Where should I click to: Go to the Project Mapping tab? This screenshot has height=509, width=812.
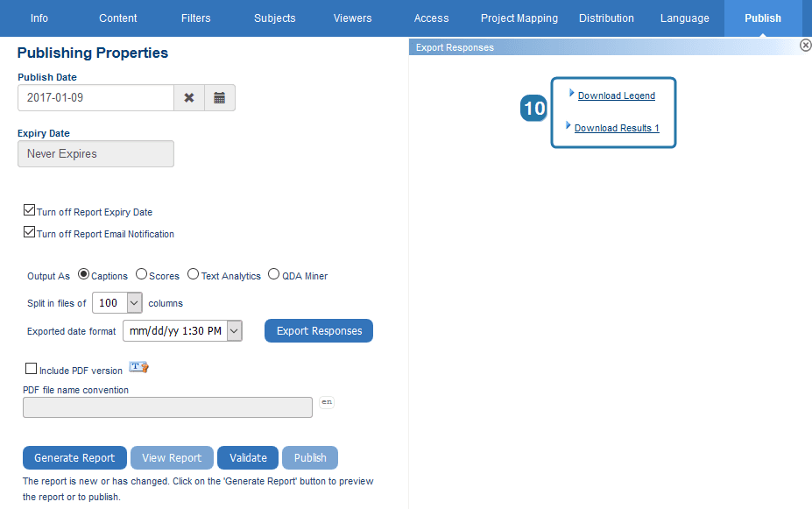point(519,18)
